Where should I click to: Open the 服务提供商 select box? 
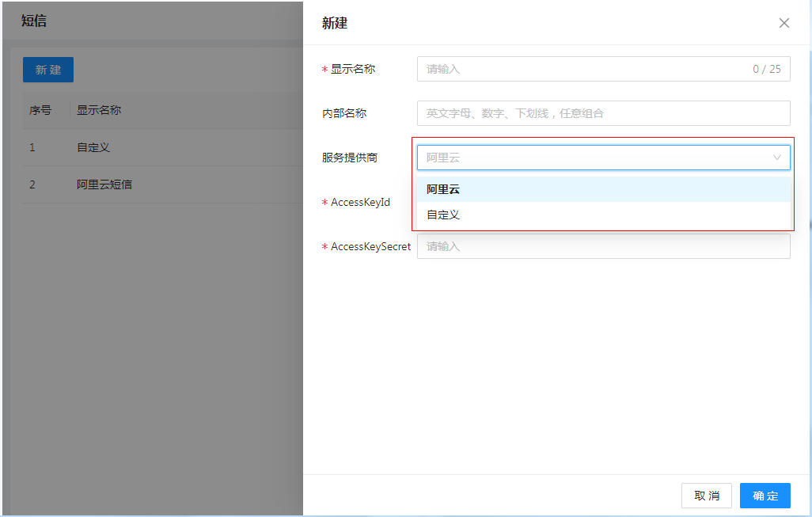click(594, 158)
